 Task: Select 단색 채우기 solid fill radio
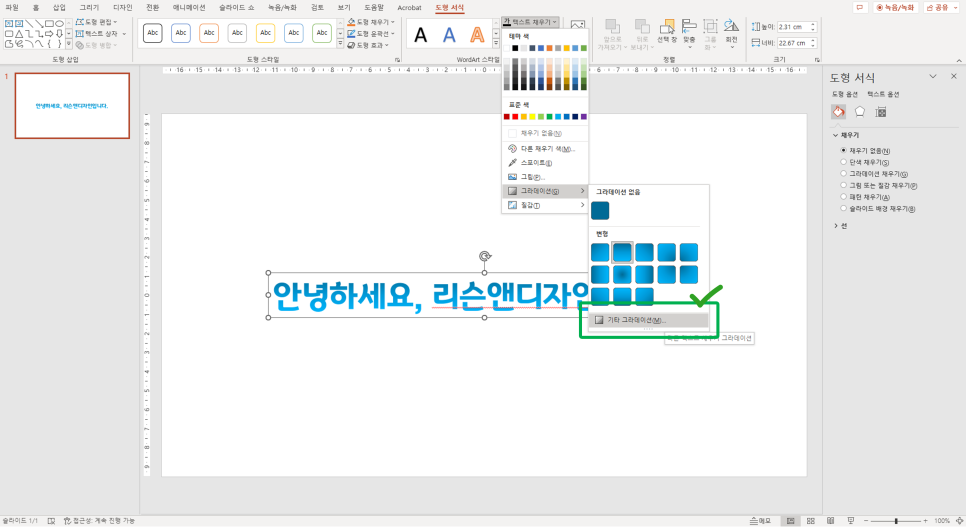coord(843,162)
